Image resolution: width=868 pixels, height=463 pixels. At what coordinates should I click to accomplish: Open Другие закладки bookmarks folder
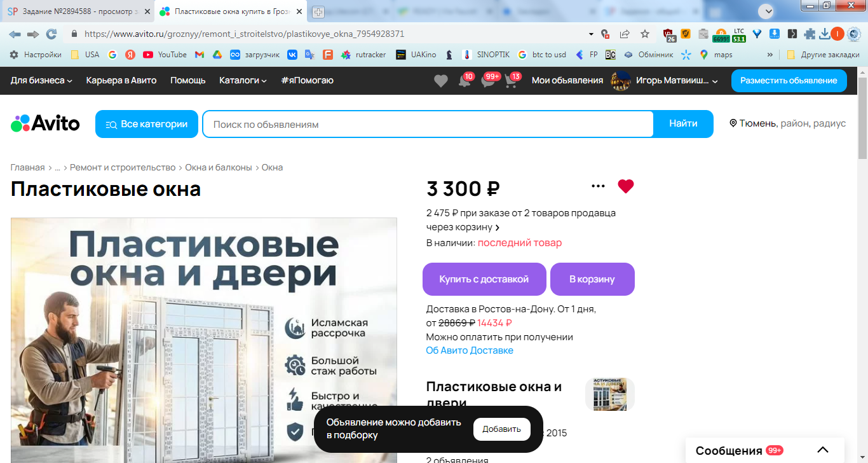point(822,55)
